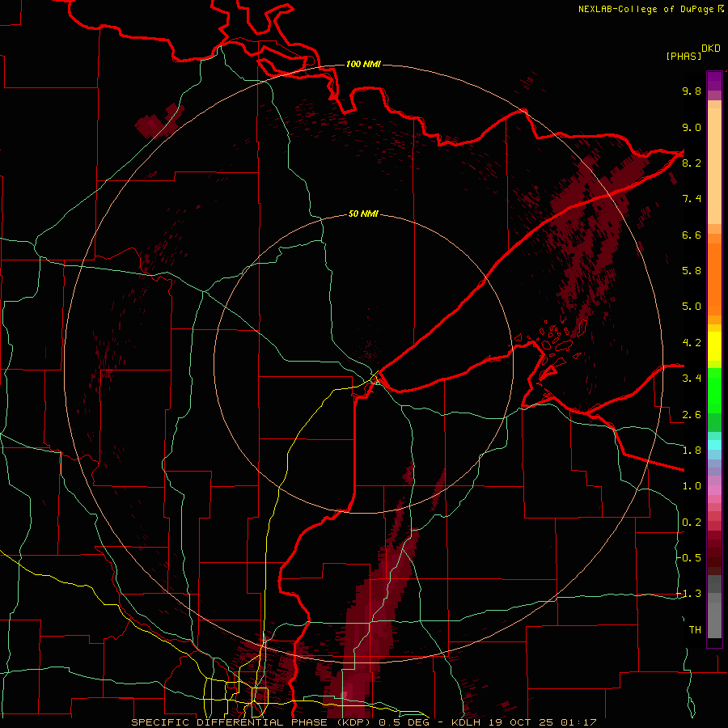Viewport: 728px width, 728px height.
Task: Pick the light peach segment of color bar
Action: [x=714, y=166]
